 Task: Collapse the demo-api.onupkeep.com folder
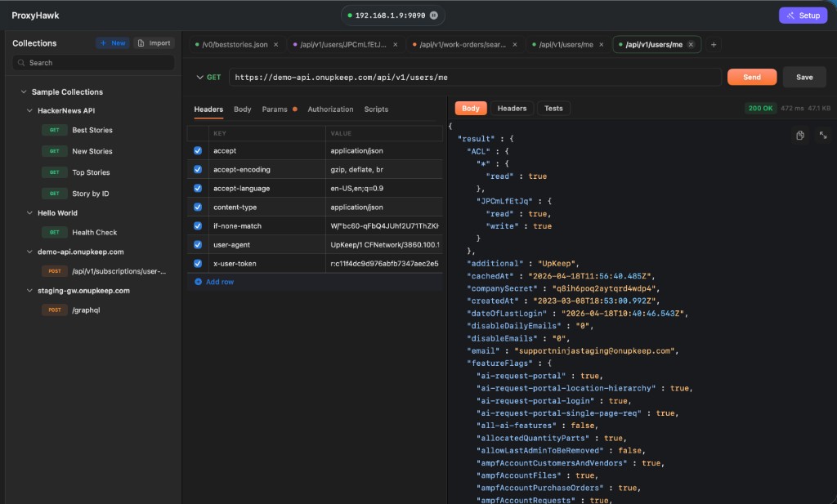click(29, 252)
